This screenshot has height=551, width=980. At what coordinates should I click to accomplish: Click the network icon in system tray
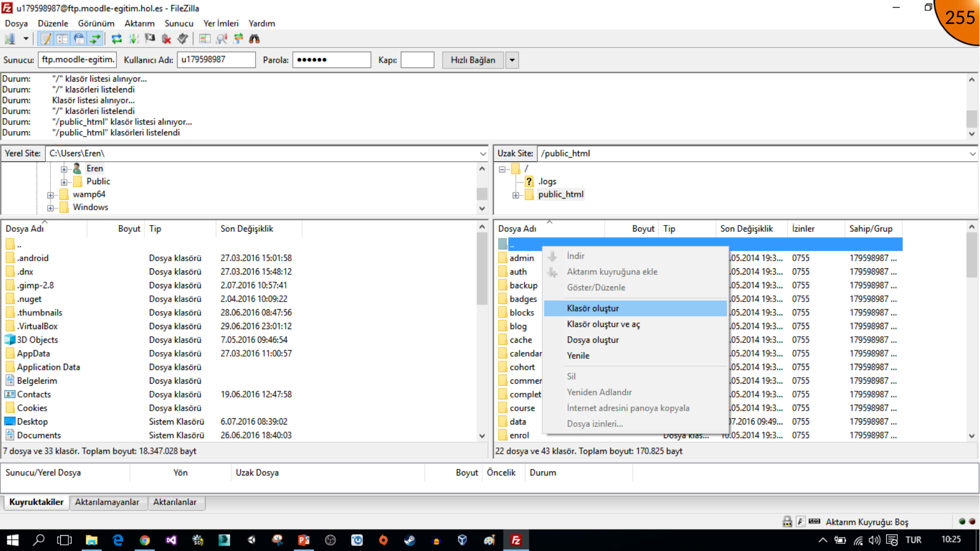858,540
